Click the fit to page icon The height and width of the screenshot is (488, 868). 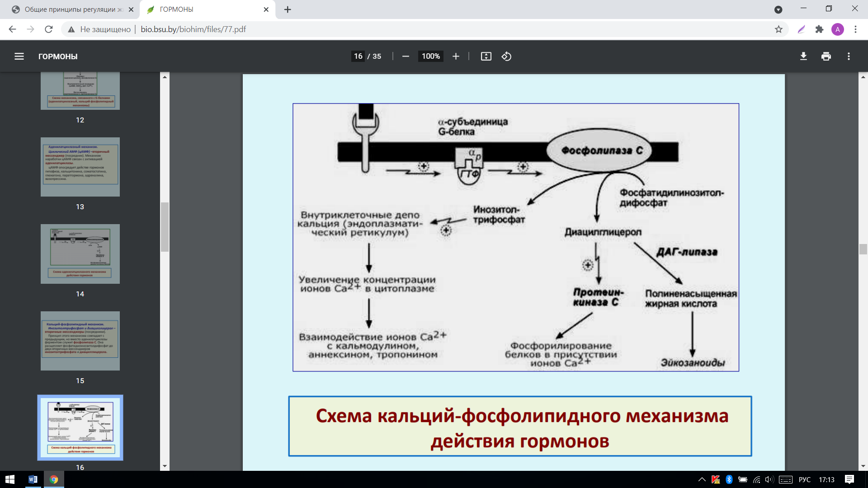tap(486, 56)
